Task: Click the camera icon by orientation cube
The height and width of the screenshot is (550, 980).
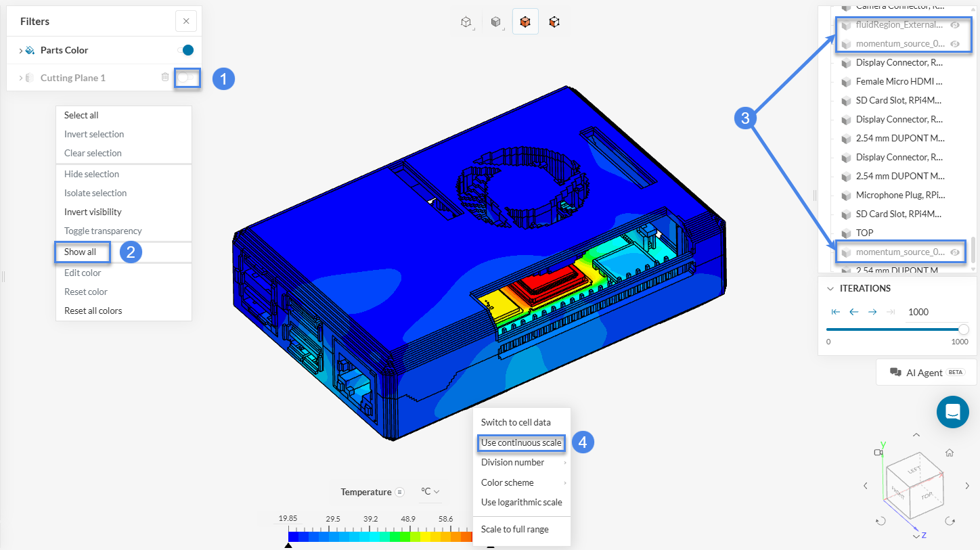Action: click(878, 453)
